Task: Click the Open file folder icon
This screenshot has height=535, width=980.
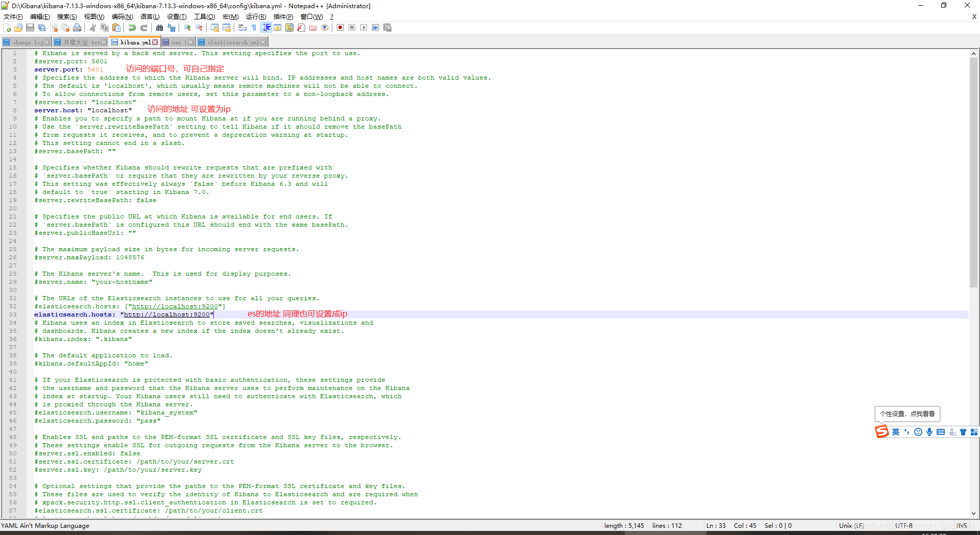Action: 18,28
